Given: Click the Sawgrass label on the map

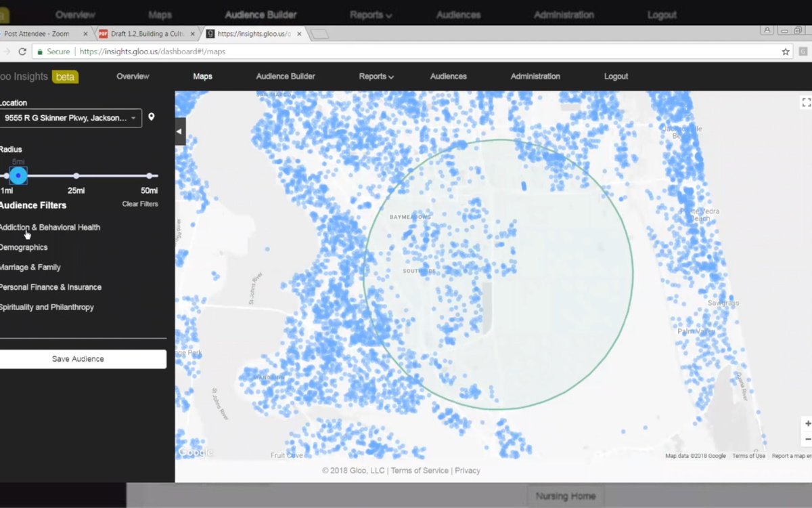Looking at the screenshot, I should pyautogui.click(x=723, y=303).
